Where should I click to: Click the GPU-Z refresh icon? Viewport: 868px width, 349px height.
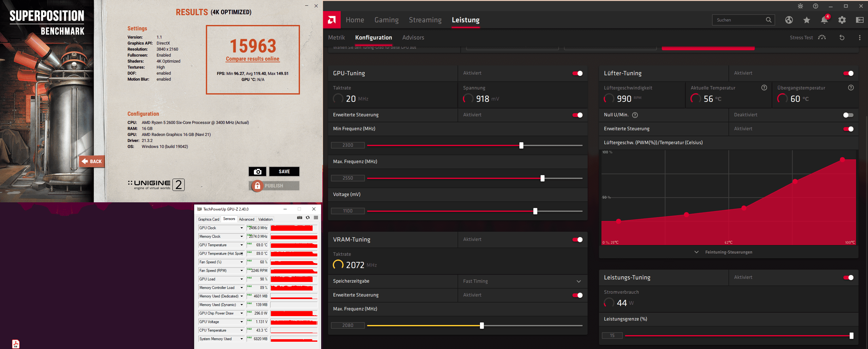308,218
